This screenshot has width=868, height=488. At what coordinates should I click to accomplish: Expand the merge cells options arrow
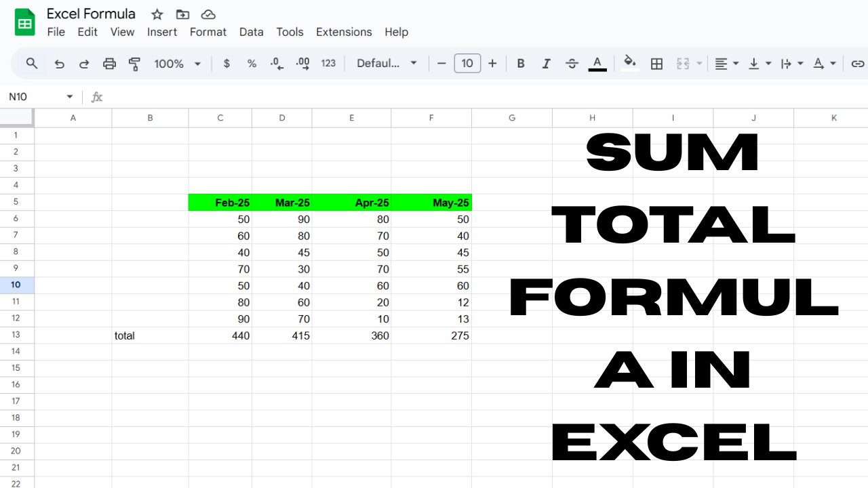pyautogui.click(x=699, y=64)
